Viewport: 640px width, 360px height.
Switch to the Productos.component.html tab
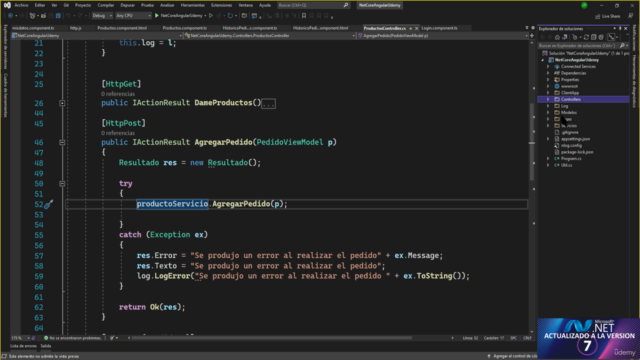click(x=122, y=28)
